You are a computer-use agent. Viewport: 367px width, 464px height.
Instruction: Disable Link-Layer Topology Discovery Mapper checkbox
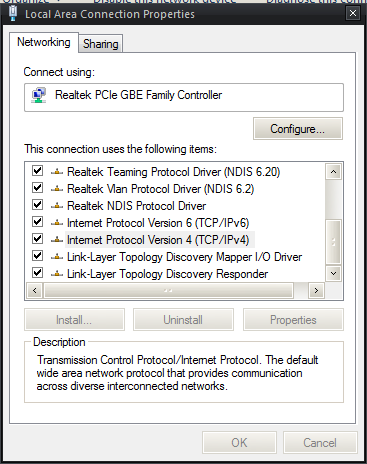click(37, 256)
